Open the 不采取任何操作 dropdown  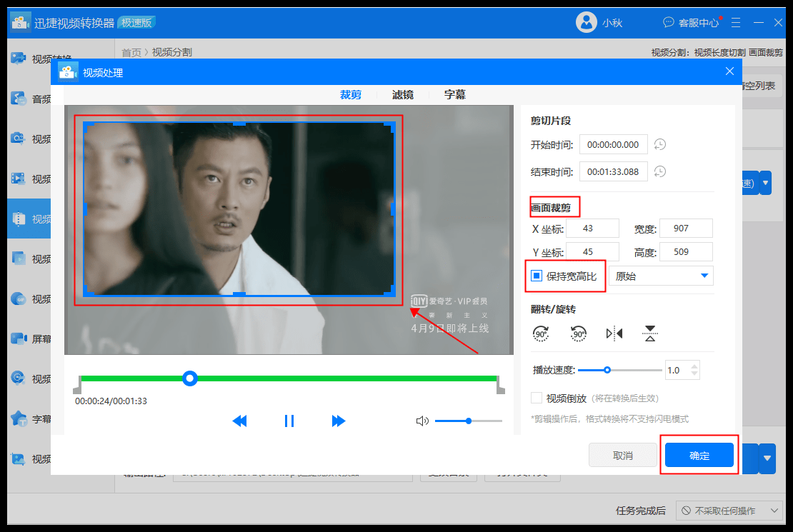pyautogui.click(x=729, y=511)
